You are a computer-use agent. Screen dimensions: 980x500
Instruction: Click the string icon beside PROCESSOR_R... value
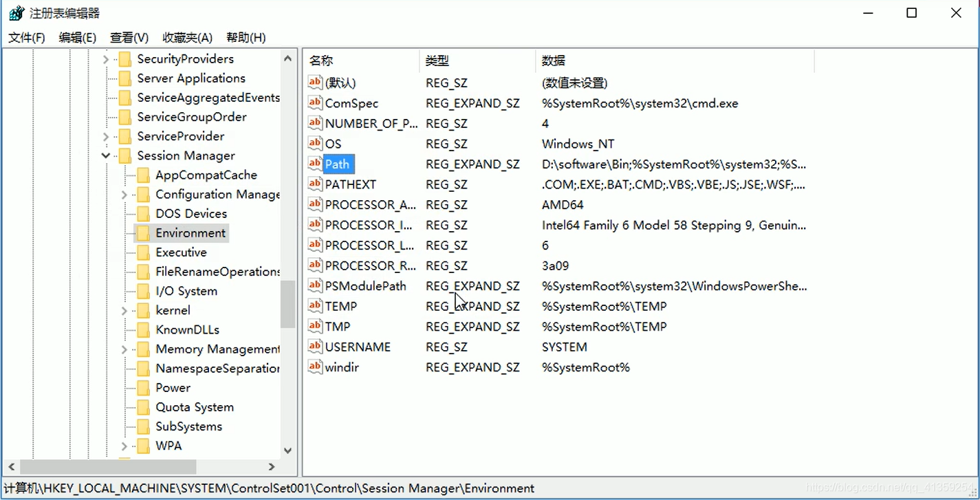[x=315, y=265]
